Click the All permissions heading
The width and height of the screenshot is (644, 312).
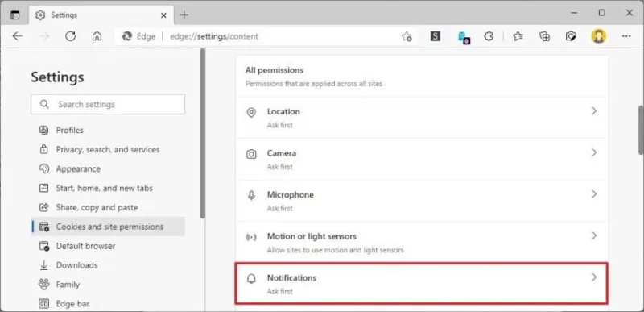coord(275,70)
